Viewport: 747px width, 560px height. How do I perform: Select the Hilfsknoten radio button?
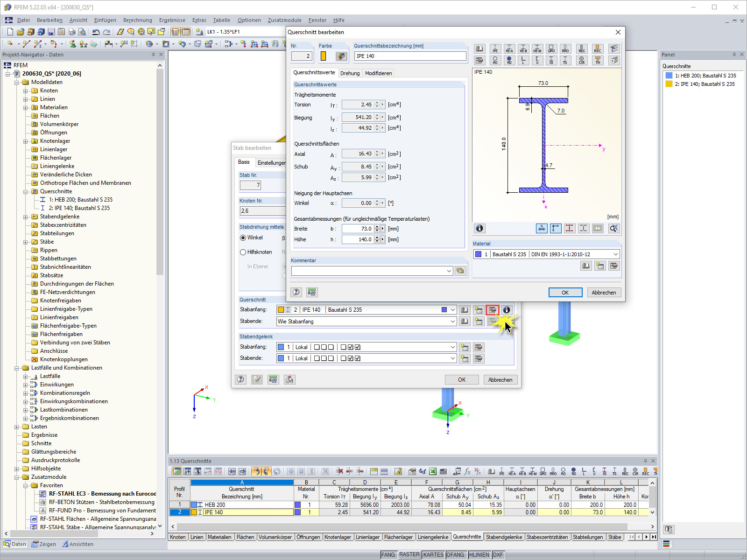click(243, 252)
